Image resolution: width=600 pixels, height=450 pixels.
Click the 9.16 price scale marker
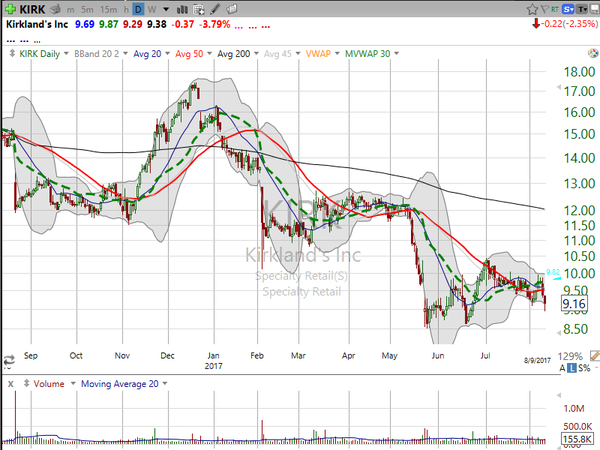pyautogui.click(x=574, y=304)
